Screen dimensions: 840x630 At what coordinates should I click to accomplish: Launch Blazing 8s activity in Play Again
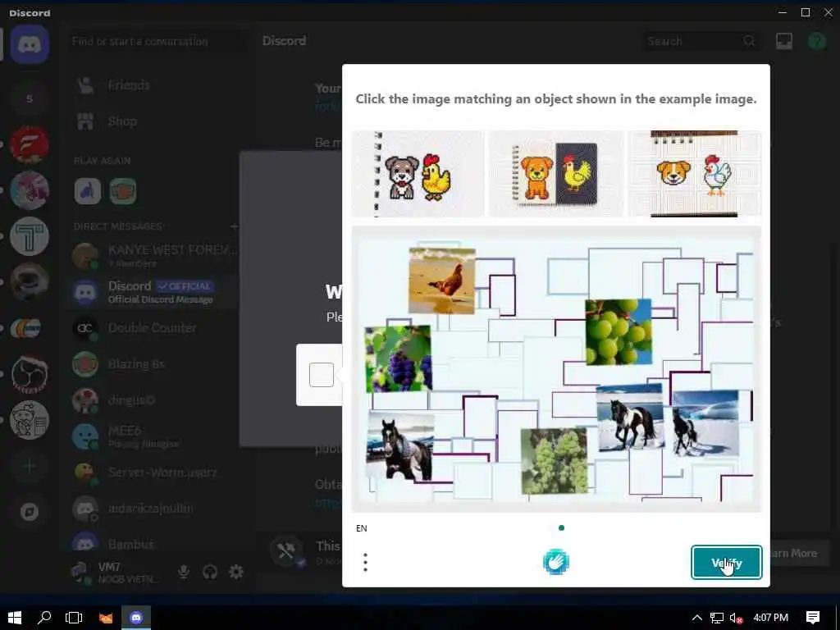click(123, 191)
